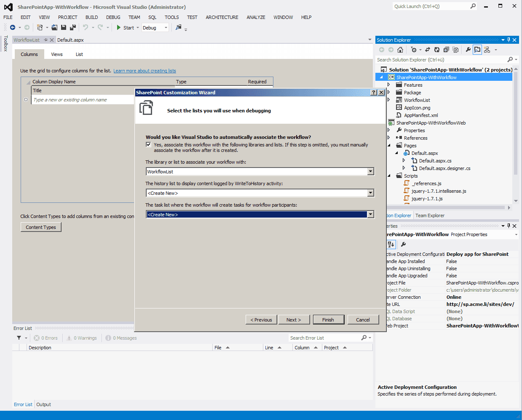
Task: Open Properties via the wrench icon
Action: coord(468,50)
